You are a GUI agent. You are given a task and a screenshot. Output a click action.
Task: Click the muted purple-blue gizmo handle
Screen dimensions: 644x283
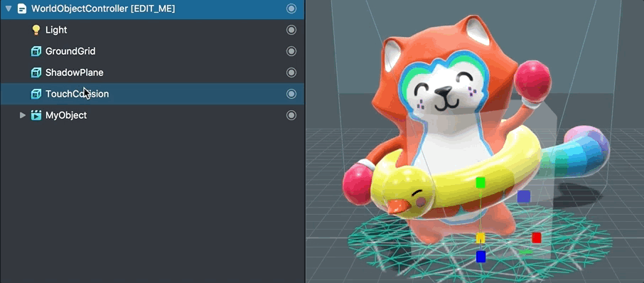524,196
